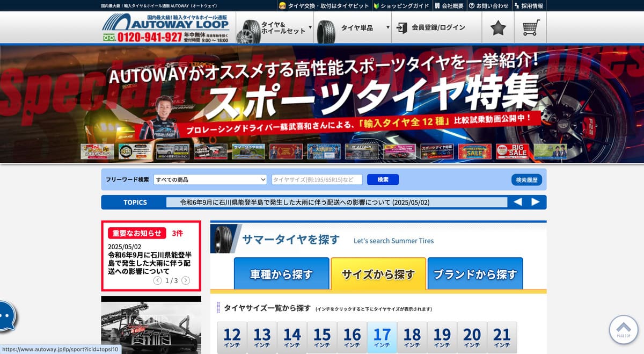
Task: Open 検索履歴 search history
Action: [x=526, y=180]
